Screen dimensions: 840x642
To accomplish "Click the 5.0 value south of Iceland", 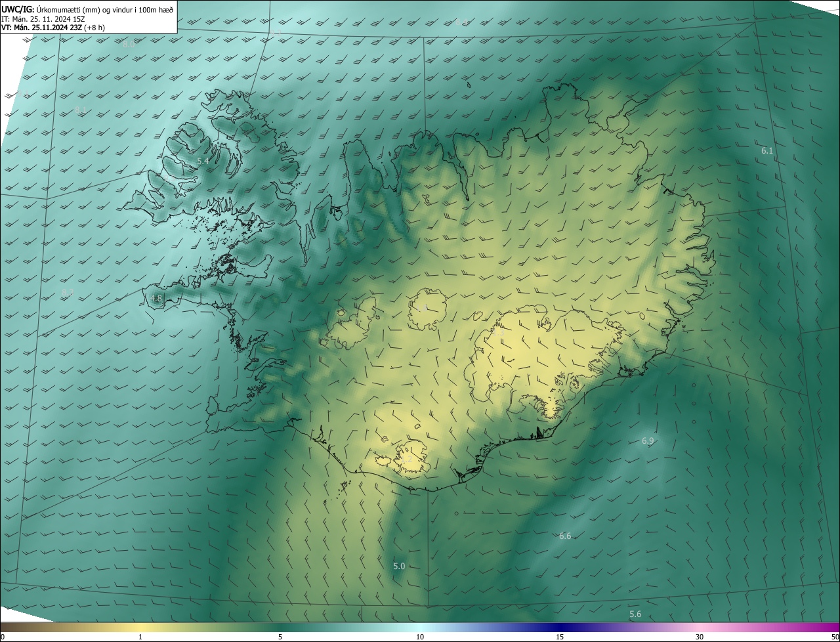I will (399, 566).
